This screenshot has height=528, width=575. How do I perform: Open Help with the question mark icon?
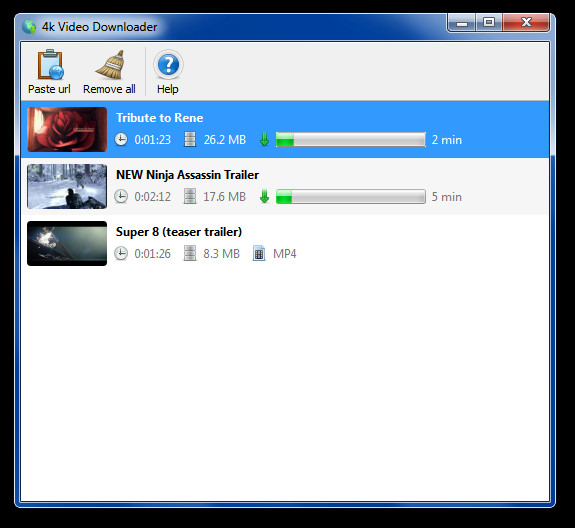tap(168, 65)
